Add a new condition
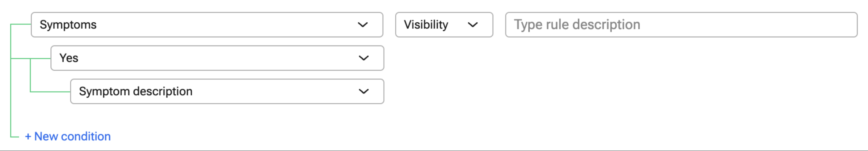Viewport: 868px width, 151px height. [68, 137]
